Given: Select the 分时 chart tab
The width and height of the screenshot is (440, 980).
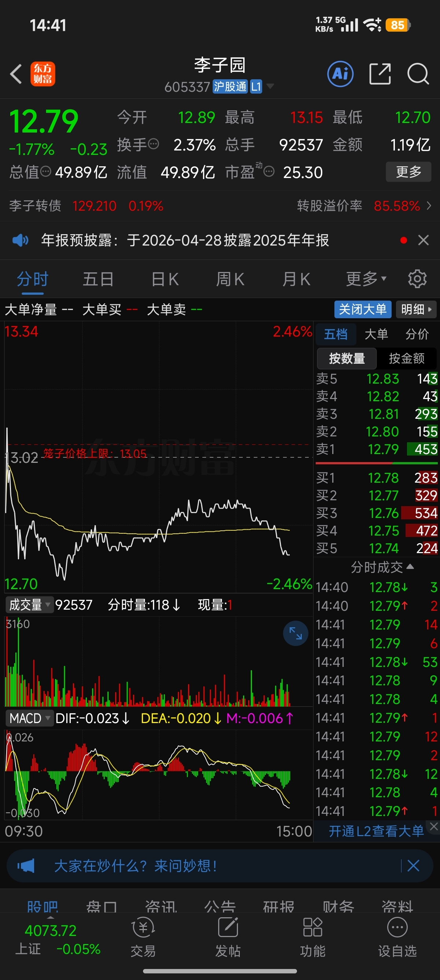Looking at the screenshot, I should point(32,279).
